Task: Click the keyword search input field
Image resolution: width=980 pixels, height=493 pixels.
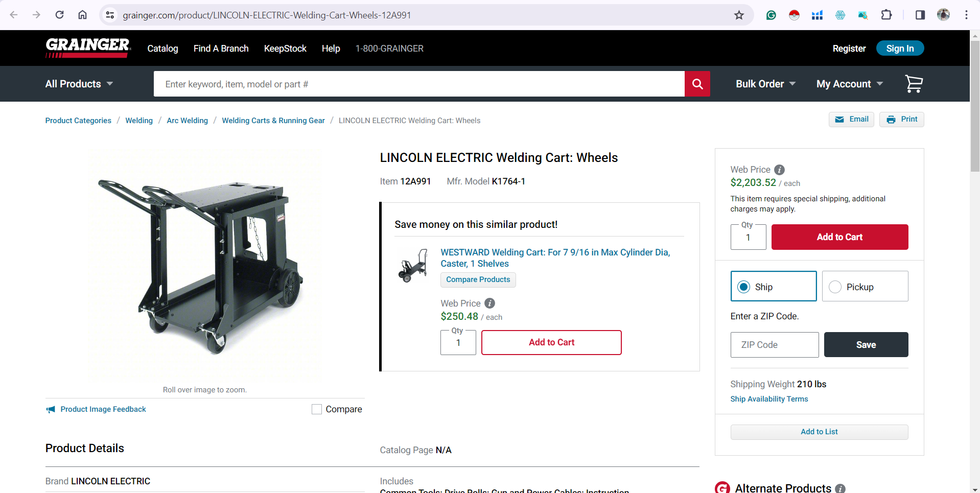Action: click(x=419, y=84)
